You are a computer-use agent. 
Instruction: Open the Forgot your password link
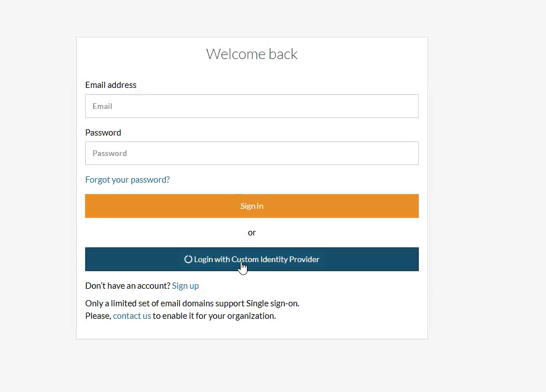tap(127, 180)
